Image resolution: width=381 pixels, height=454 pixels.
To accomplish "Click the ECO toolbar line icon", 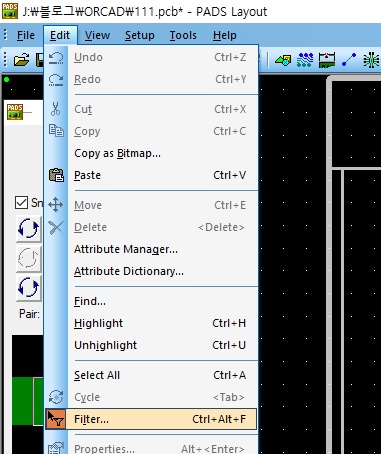I will [349, 60].
